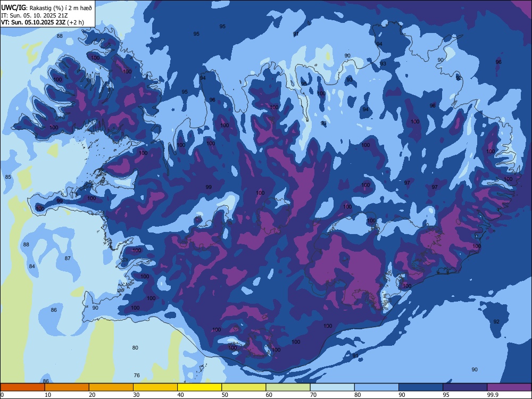Select the 30–40 golden legend swatch

(155, 387)
